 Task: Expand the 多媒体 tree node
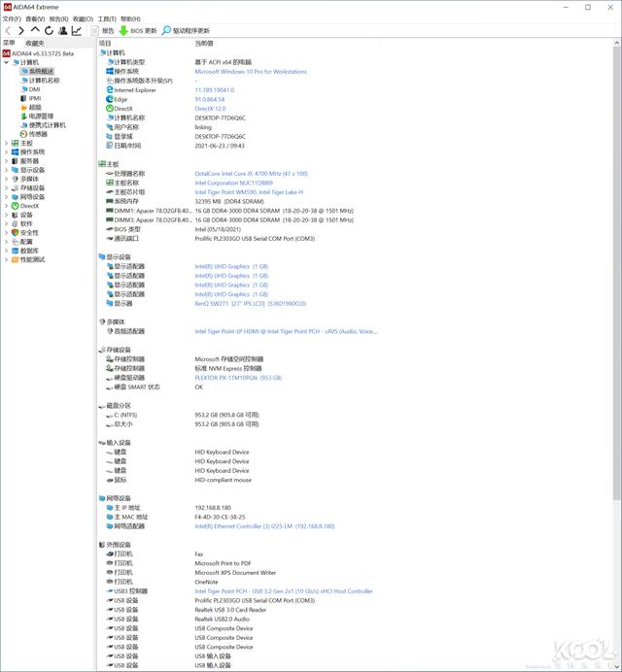[7, 179]
